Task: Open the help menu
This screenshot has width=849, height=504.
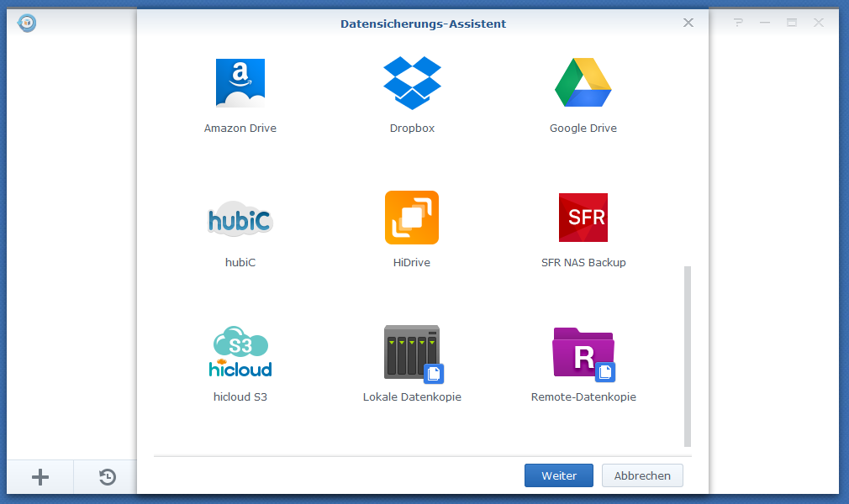Action: tap(737, 23)
